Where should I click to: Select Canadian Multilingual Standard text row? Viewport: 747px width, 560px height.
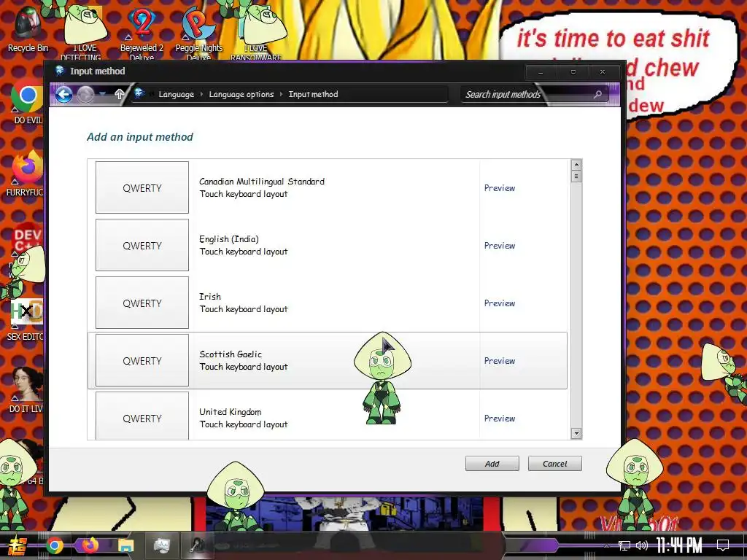(x=262, y=187)
